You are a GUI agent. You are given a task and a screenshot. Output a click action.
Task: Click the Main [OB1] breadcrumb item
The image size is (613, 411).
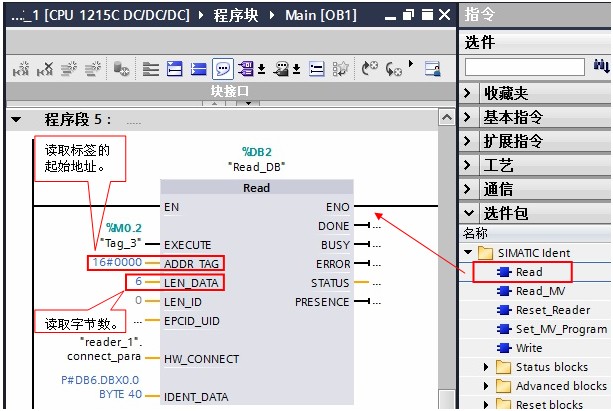(x=321, y=15)
